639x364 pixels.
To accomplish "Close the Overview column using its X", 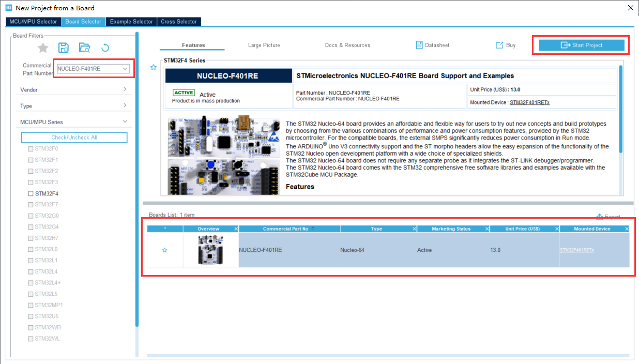I will [x=236, y=229].
